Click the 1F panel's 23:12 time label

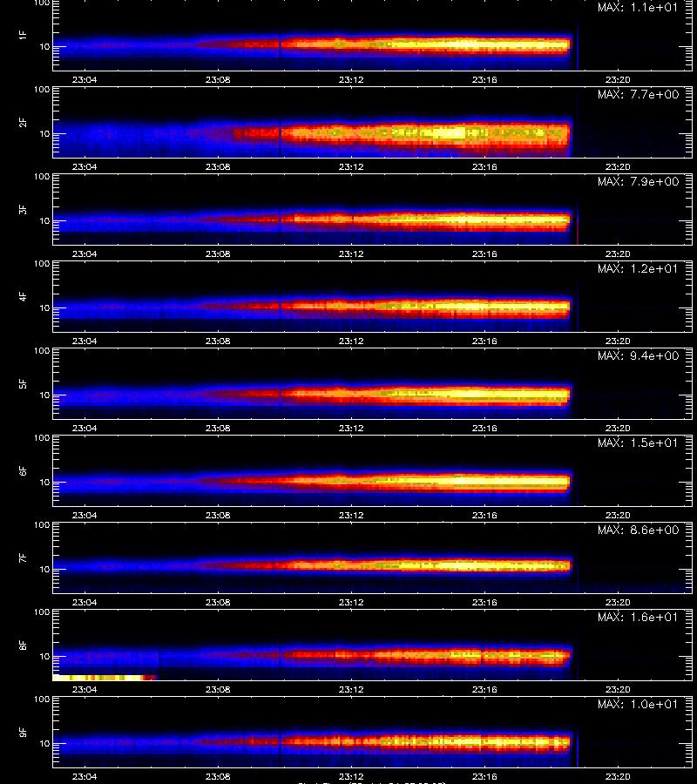351,79
